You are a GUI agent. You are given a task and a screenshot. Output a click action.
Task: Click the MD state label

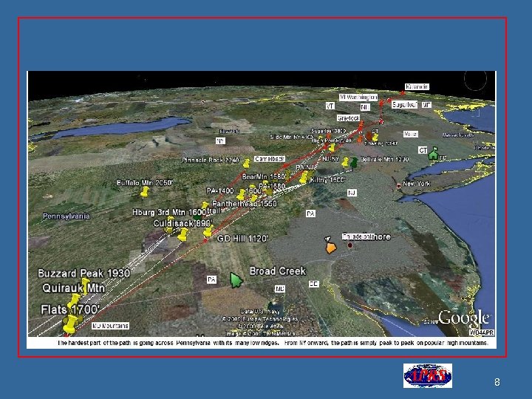click(x=280, y=289)
